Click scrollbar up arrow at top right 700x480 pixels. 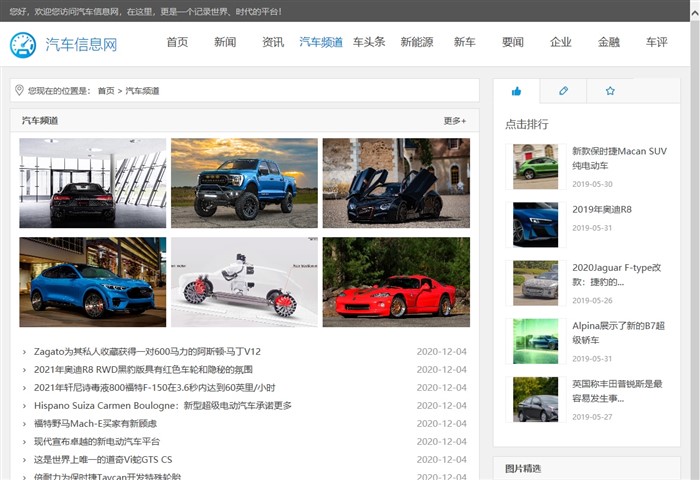tap(695, 13)
